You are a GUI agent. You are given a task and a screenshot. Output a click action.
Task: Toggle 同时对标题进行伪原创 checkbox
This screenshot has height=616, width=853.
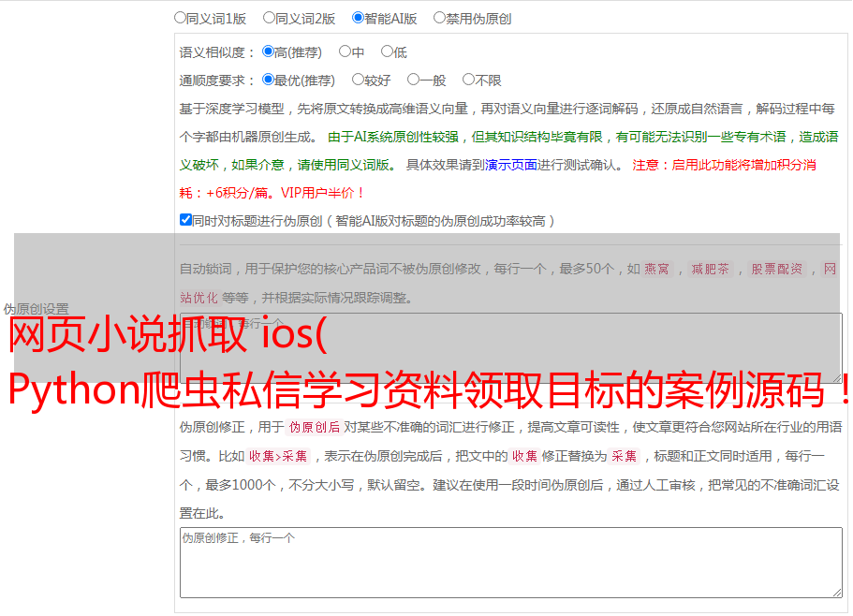185,220
